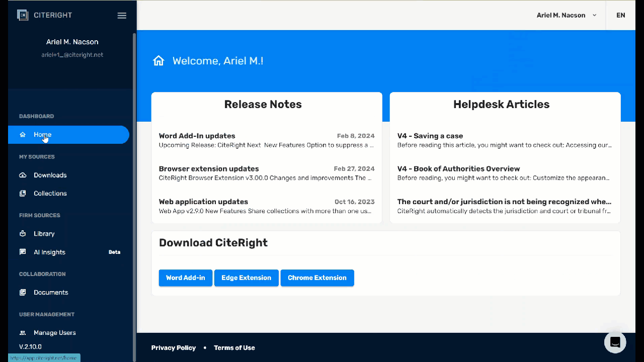Image resolution: width=644 pixels, height=362 pixels.
Task: Click the Documents icon in sidebar
Action: pos(23,292)
